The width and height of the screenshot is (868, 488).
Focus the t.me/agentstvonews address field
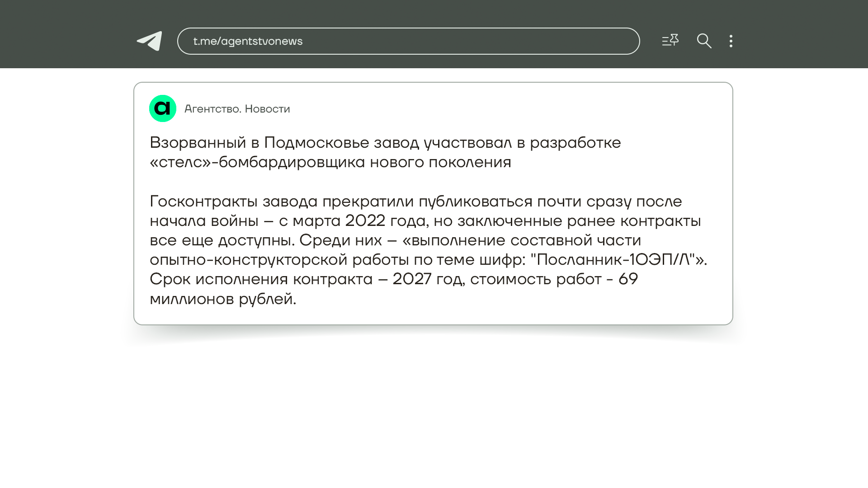click(x=408, y=41)
